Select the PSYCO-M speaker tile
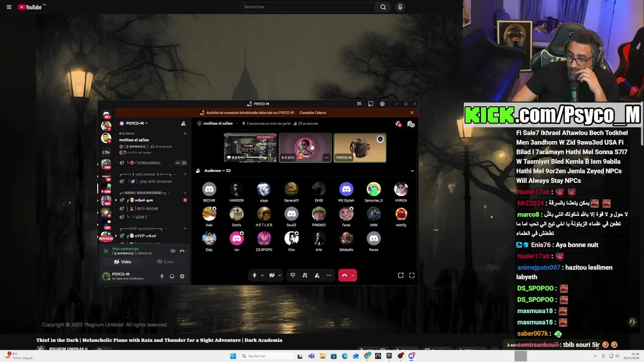Screen dimensions: 644x362 (360, 147)
